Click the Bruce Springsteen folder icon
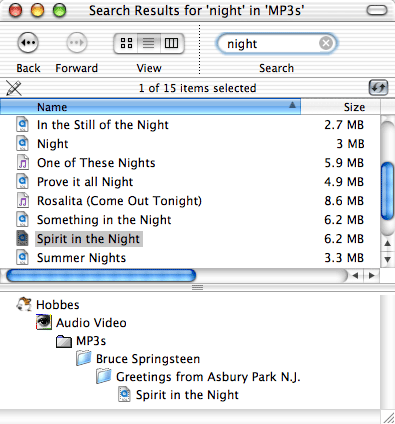Viewport: 395px width, 424px height. (84, 358)
